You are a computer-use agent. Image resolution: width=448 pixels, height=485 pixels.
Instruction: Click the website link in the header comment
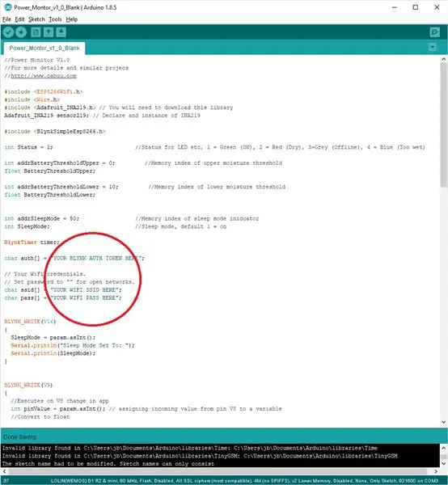coord(44,76)
